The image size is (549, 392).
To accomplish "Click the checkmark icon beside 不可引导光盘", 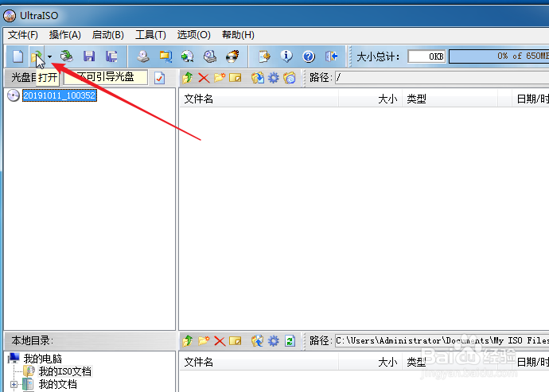I will [159, 78].
